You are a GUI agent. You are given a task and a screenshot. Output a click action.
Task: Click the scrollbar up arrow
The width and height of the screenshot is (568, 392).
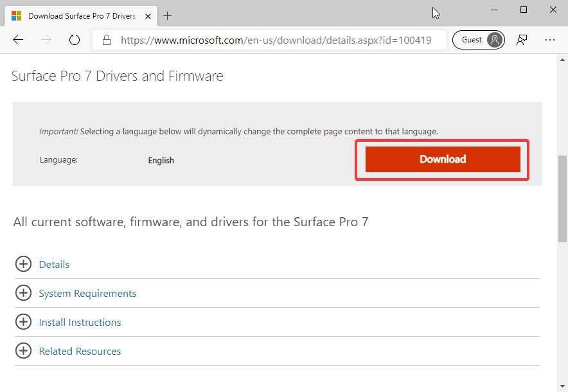(562, 60)
